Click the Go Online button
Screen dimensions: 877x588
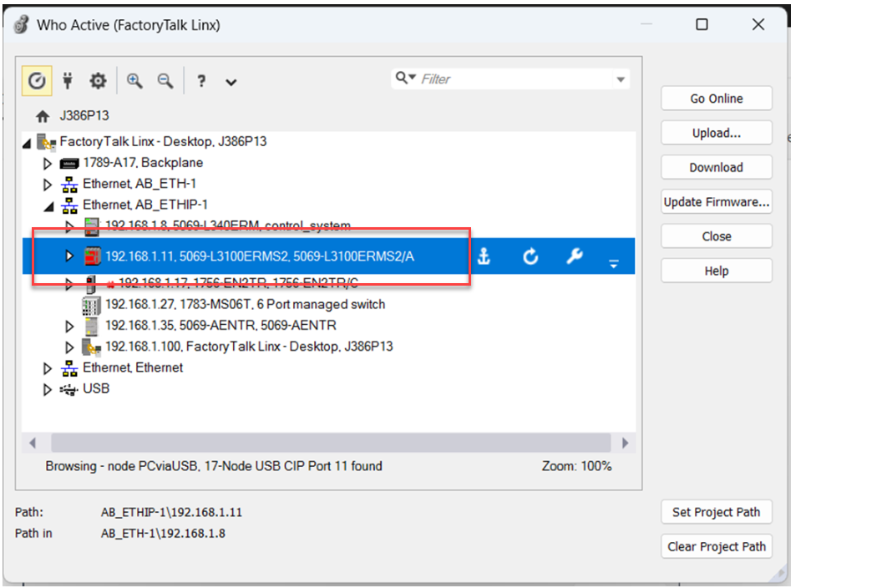tap(716, 98)
